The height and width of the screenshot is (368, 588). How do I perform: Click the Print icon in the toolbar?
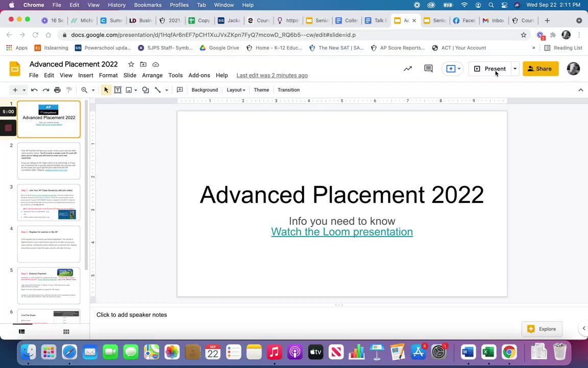point(57,90)
